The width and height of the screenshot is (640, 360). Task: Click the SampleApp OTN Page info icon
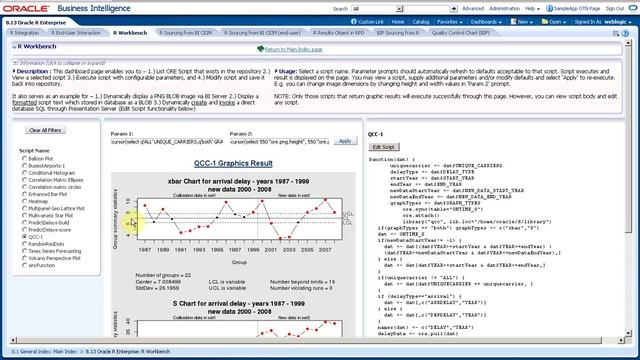(x=549, y=9)
